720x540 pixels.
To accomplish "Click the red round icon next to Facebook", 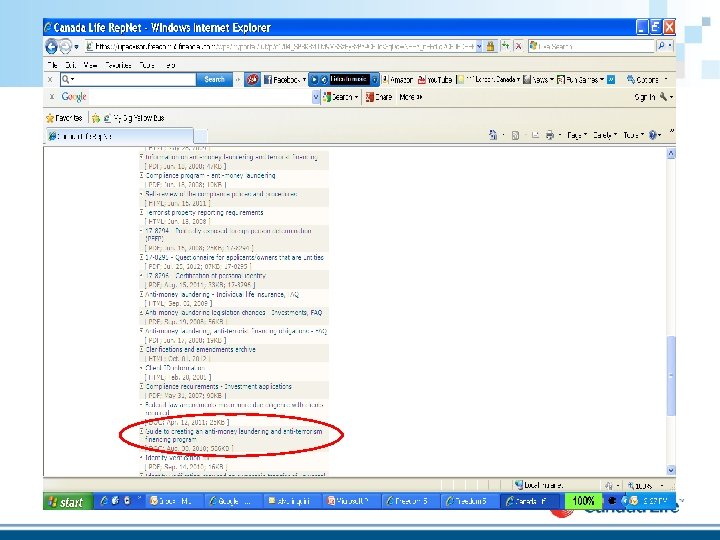I will tap(252, 79).
